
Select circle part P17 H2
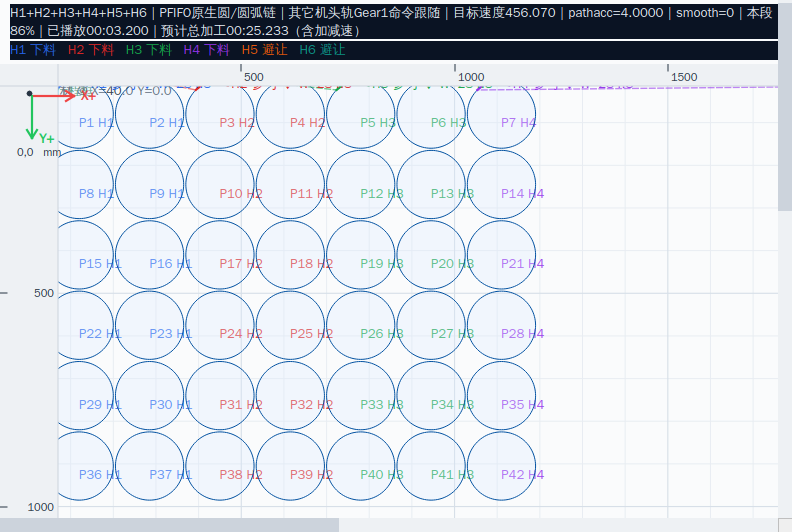coord(220,255)
